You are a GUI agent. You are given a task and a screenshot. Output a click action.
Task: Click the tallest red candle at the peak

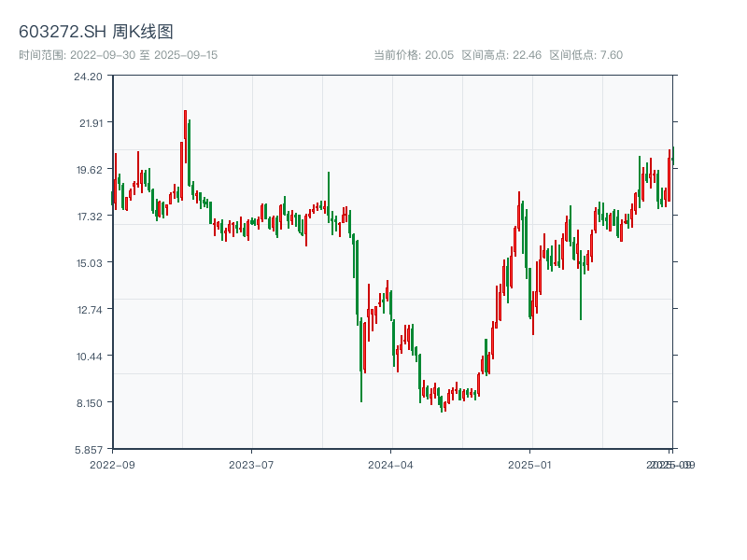click(185, 137)
